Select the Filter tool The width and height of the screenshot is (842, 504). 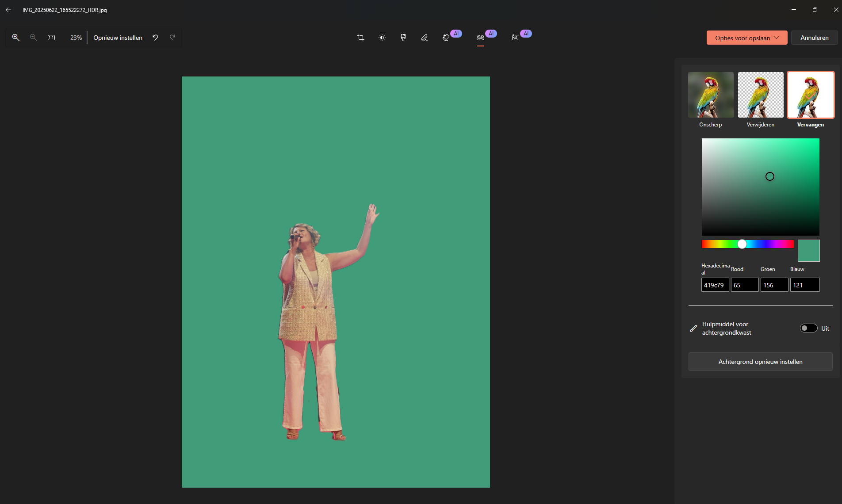click(403, 38)
